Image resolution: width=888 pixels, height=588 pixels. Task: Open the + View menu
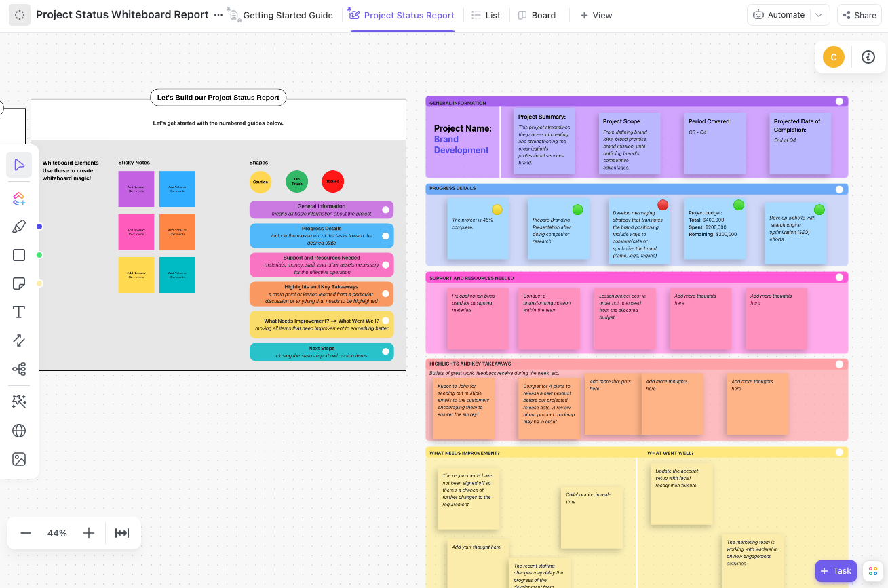(596, 14)
